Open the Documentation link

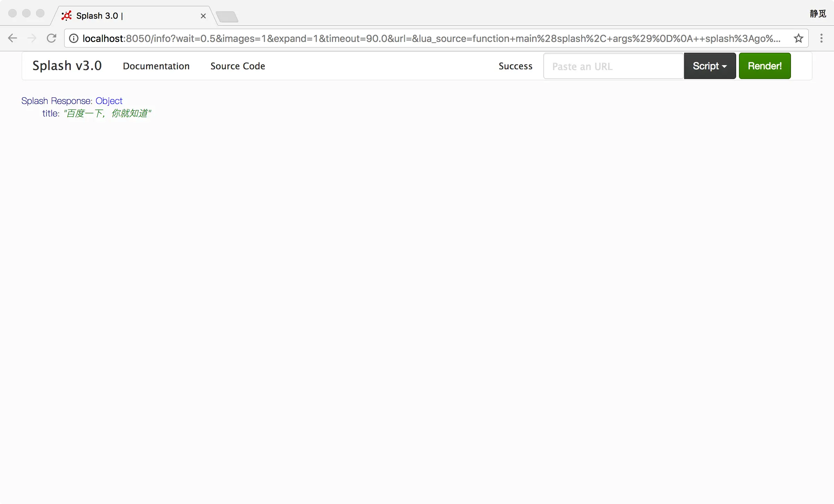(156, 66)
